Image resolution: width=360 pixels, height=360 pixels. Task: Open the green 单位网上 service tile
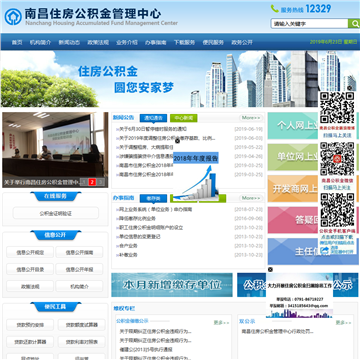[293, 157]
